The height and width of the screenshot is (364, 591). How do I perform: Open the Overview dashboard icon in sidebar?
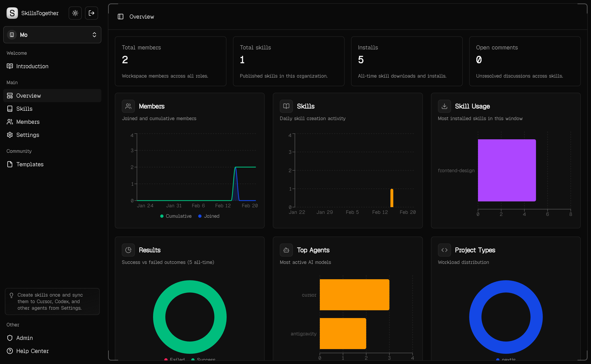click(x=10, y=95)
